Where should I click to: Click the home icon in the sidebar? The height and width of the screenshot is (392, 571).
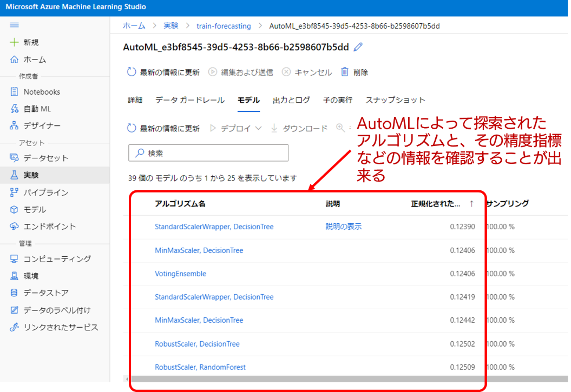click(14, 59)
